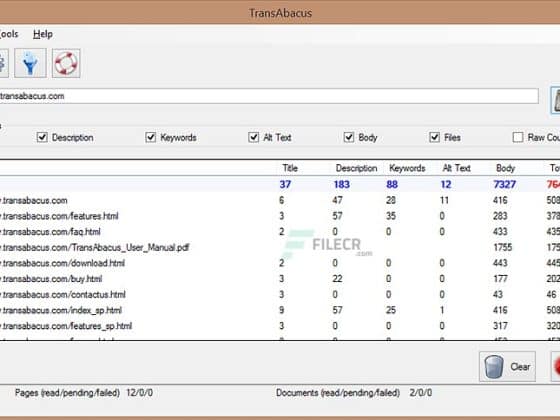The width and height of the screenshot is (560, 420).
Task: Open the Help menu
Action: click(x=43, y=34)
